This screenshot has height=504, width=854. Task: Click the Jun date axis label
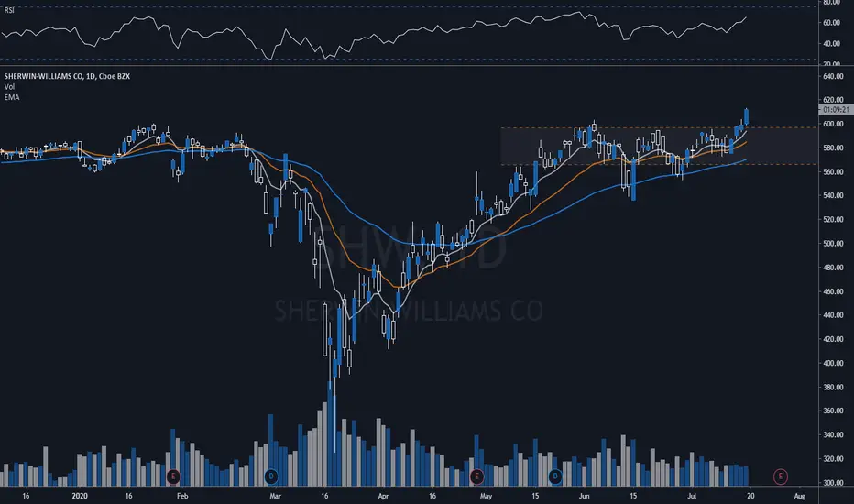click(x=585, y=496)
